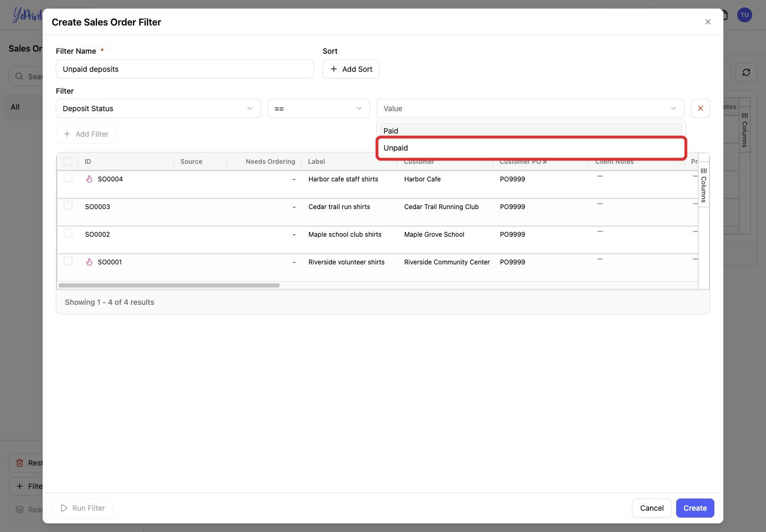Remove the Deposit Status filter row

coord(701,109)
